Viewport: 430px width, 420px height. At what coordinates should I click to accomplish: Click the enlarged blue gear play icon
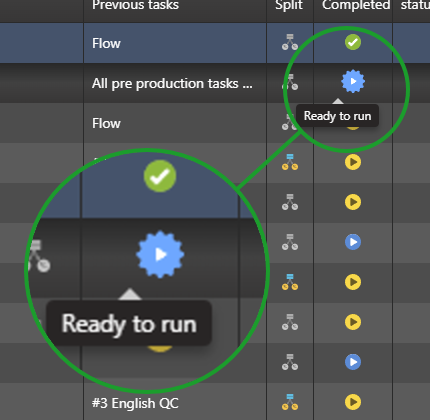point(160,254)
